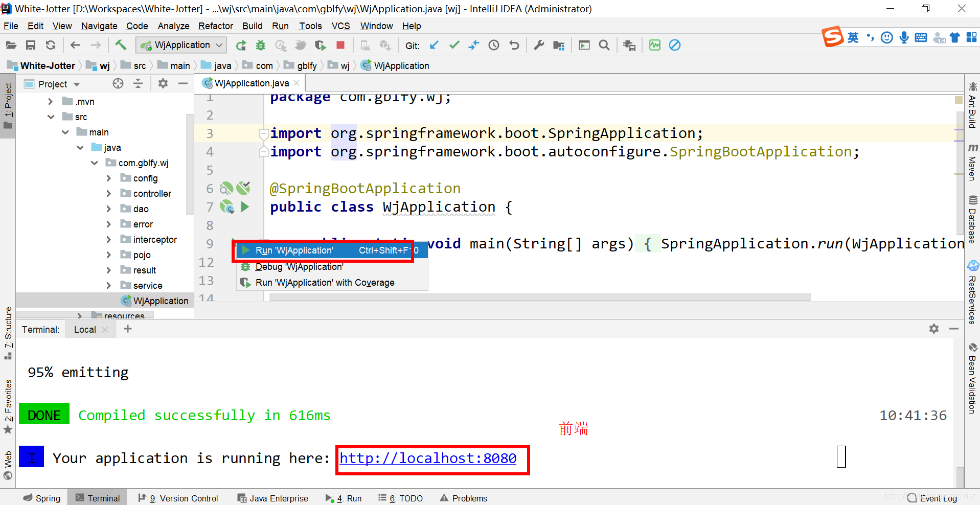This screenshot has height=505, width=980.
Task: Expand the config package
Action: pos(109,178)
